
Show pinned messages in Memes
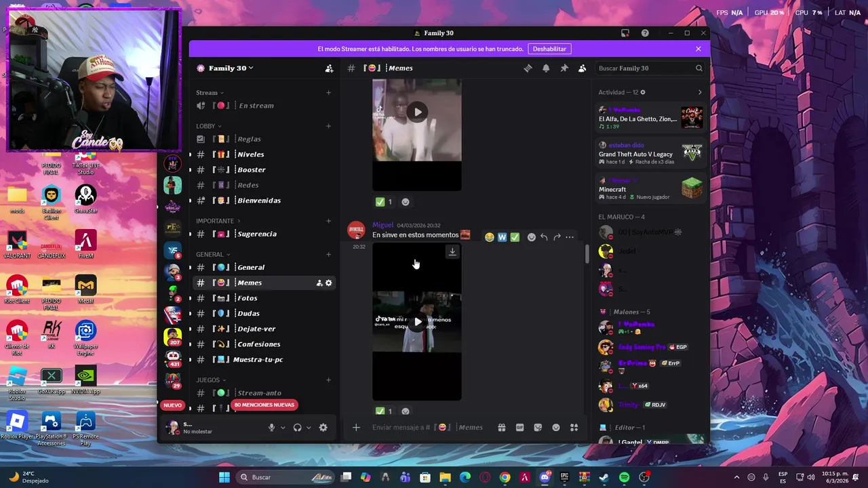tap(564, 68)
